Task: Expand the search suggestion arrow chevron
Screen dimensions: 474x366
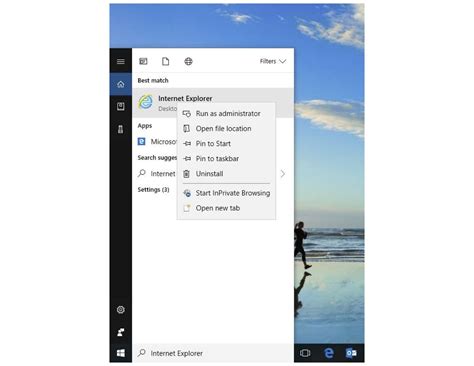Action: [283, 174]
